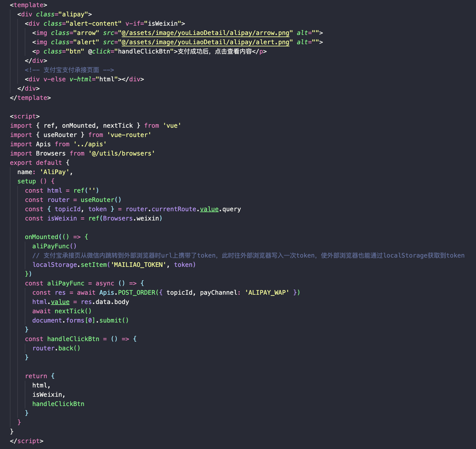Click the setup () function declaration
This screenshot has height=449, width=476.
coord(36,181)
